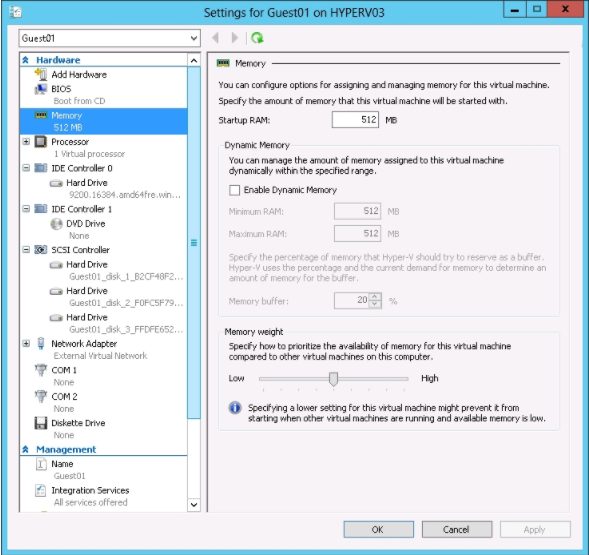The height and width of the screenshot is (555, 589).
Task: Click the Processor icon
Action: coord(41,142)
